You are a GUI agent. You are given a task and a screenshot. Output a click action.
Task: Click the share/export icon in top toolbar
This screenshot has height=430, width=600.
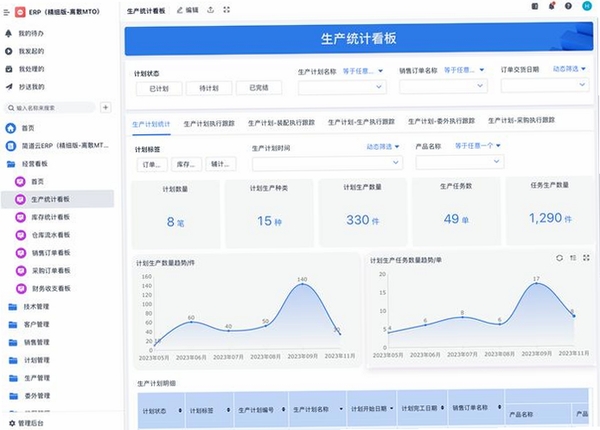click(210, 10)
